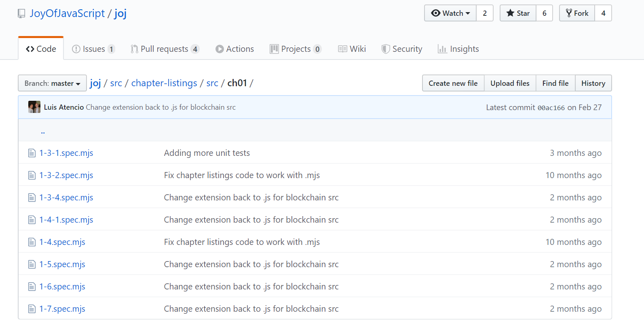Viewport: 644px width, 321px height.
Task: Star this repository
Action: point(518,13)
